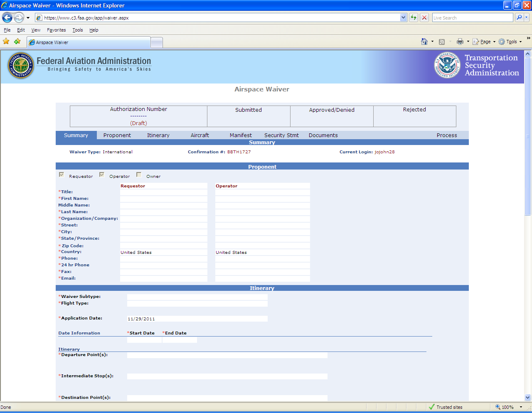Click the RSS feeds icon
Image resolution: width=532 pixels, height=413 pixels.
(x=442, y=42)
